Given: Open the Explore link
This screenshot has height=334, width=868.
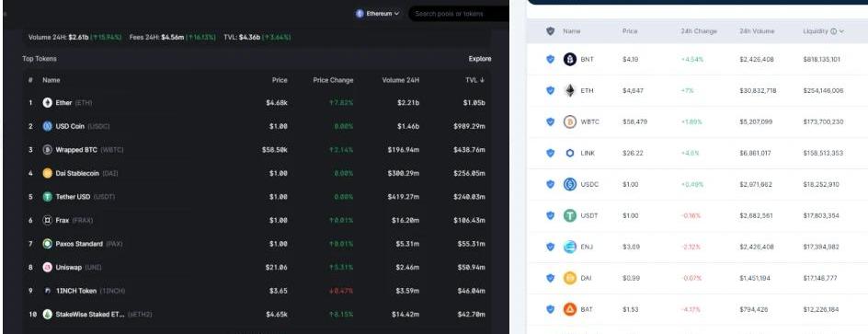Looking at the screenshot, I should point(479,59).
